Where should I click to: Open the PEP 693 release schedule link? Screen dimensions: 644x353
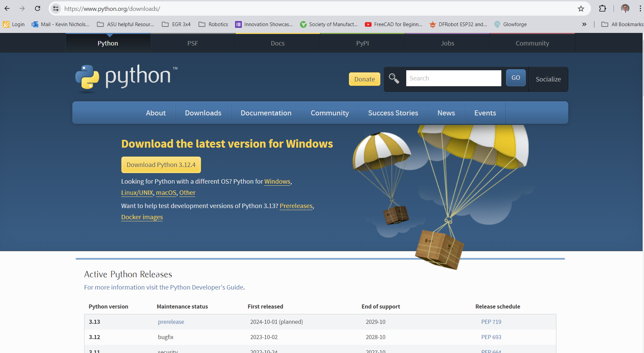pyautogui.click(x=491, y=337)
